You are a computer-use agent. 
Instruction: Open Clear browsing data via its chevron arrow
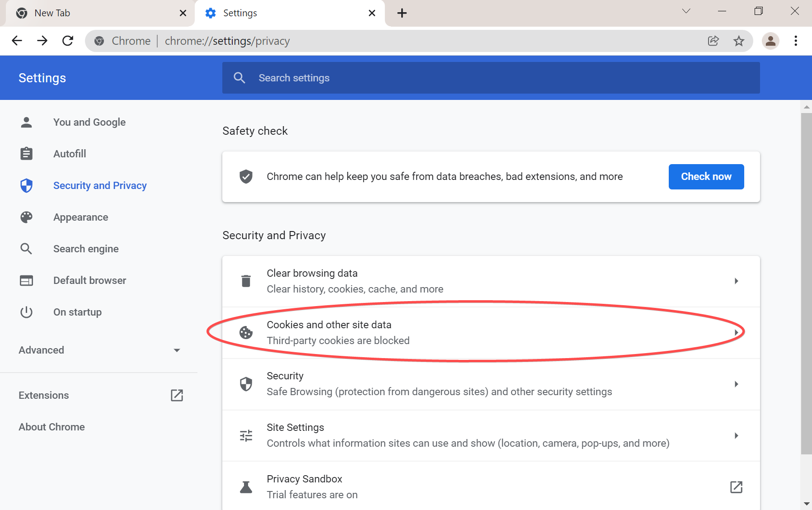click(x=737, y=280)
